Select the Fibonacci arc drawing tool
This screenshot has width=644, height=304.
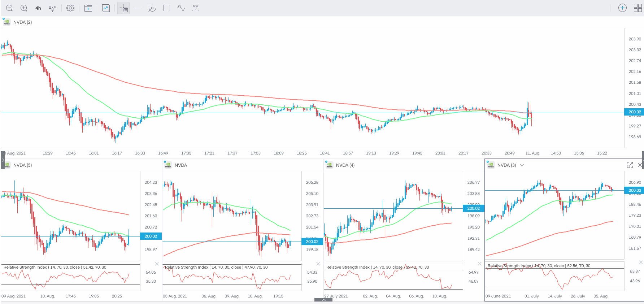tap(152, 8)
